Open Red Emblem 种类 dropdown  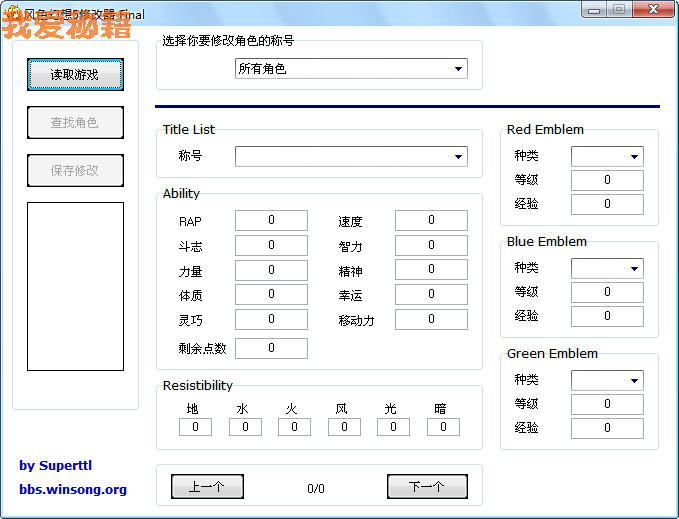(x=607, y=157)
